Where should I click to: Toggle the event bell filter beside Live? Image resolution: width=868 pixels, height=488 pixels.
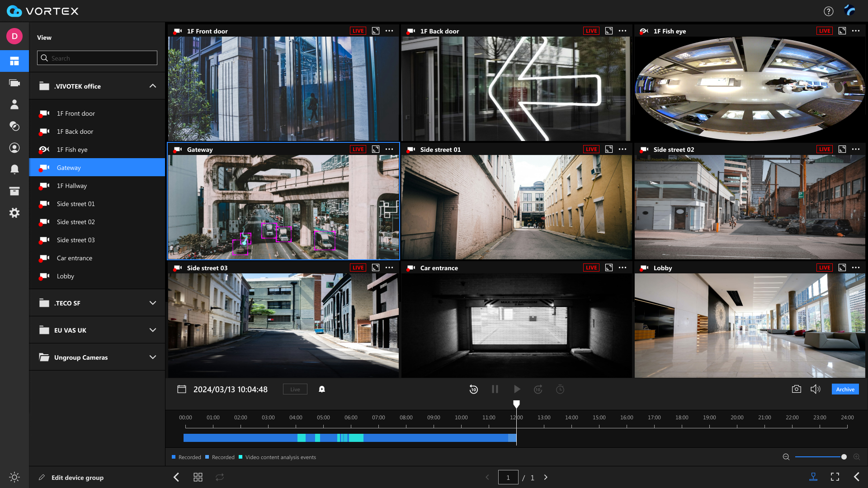coord(322,389)
